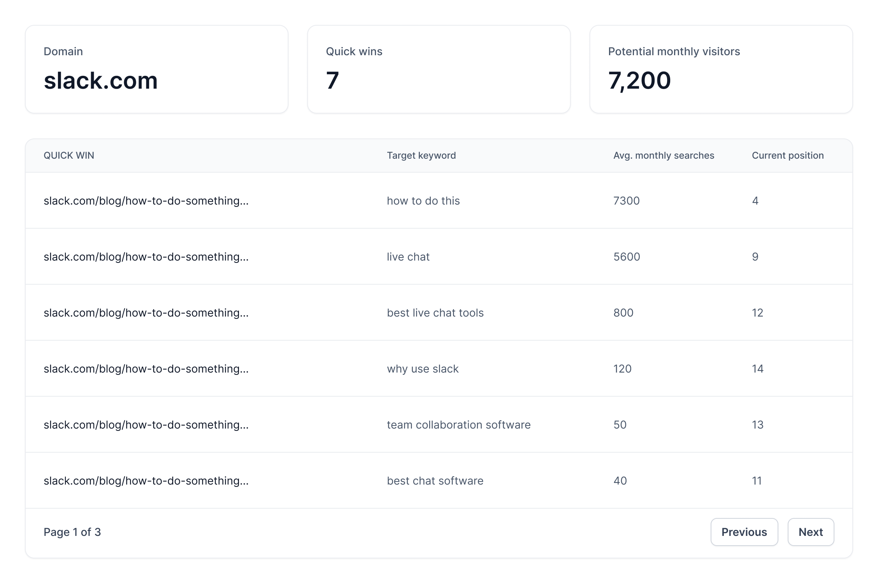The image size is (878, 588).
Task: Open the URL in the 'live chat' row
Action: [x=146, y=257]
